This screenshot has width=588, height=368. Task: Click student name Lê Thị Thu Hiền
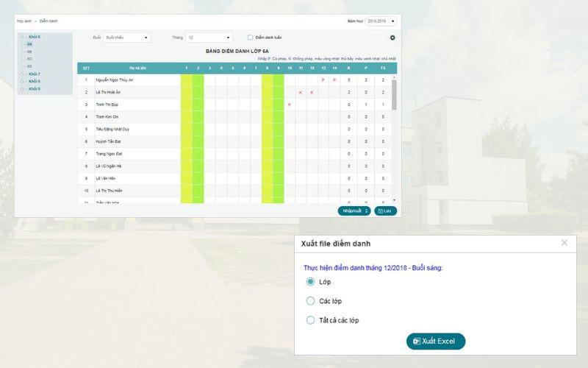click(x=109, y=191)
